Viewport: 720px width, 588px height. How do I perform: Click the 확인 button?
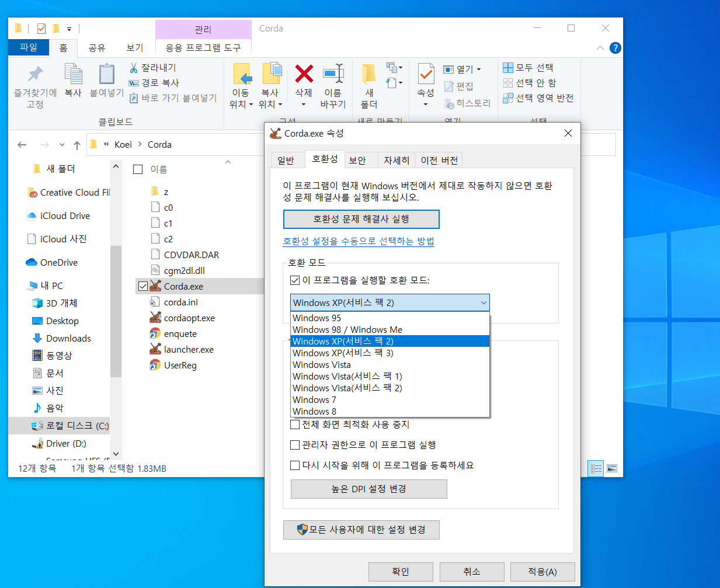coord(401,572)
